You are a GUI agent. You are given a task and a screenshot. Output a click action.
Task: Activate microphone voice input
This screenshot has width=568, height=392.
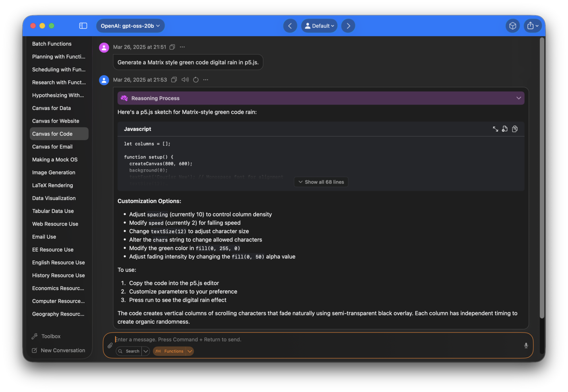click(x=526, y=345)
